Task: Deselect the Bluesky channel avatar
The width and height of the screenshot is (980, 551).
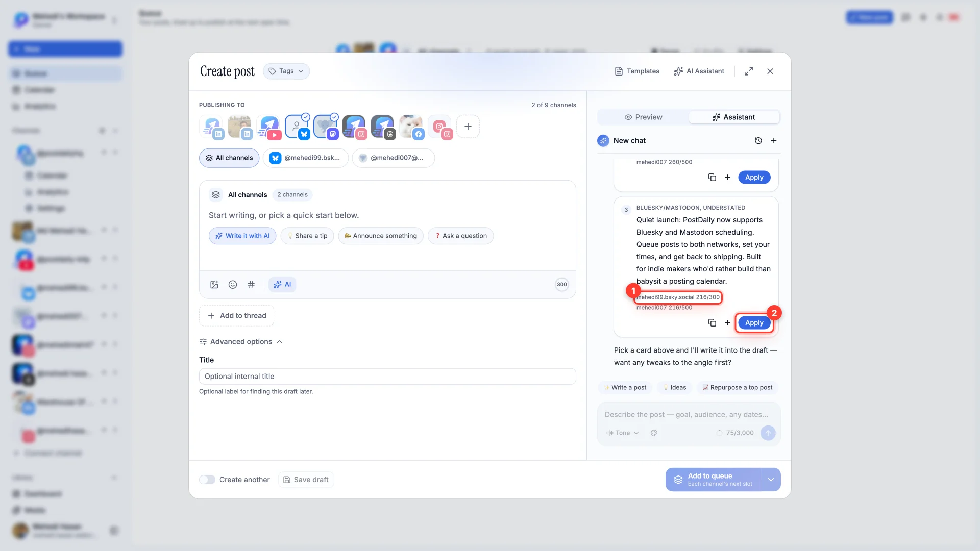Action: coord(297,127)
